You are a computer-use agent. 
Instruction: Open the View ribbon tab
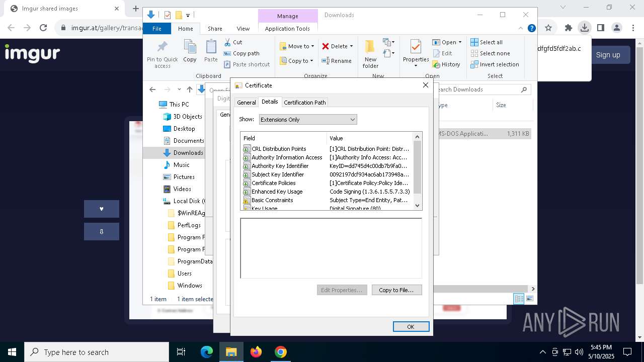243,29
